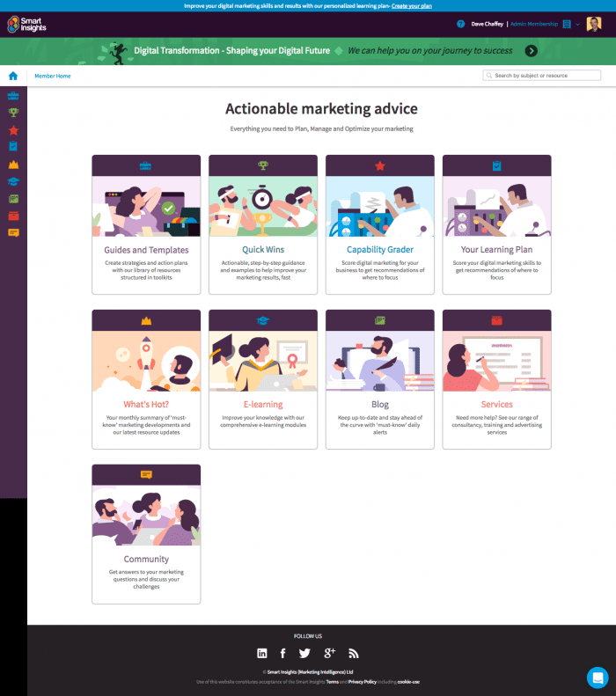Open the user profile avatar photo
Image resolution: width=616 pixels, height=696 pixels.
tap(594, 24)
